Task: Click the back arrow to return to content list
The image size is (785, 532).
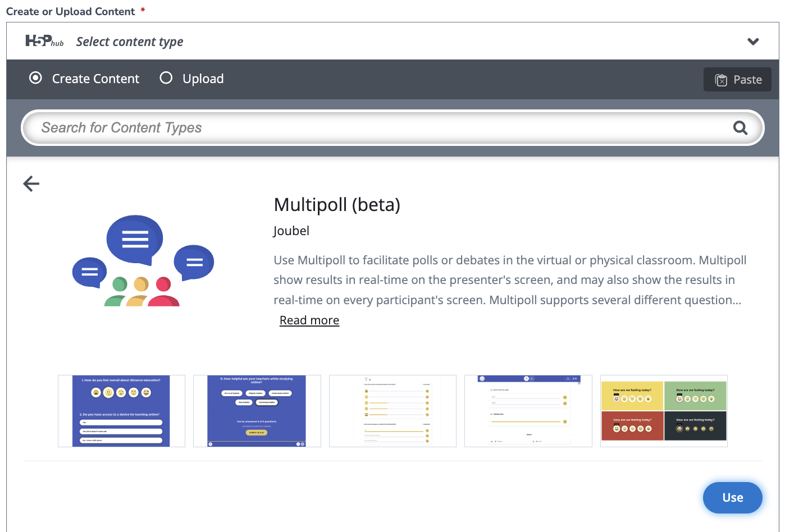Action: pyautogui.click(x=31, y=184)
